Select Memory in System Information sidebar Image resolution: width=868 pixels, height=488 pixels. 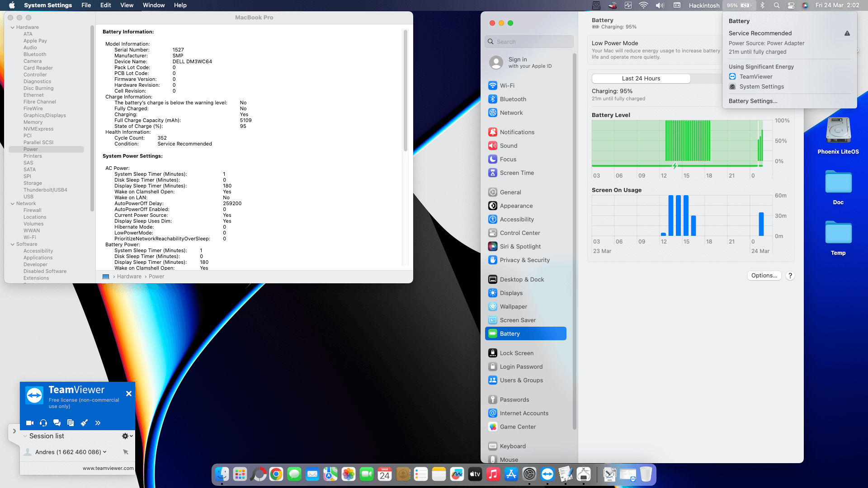[x=33, y=122]
